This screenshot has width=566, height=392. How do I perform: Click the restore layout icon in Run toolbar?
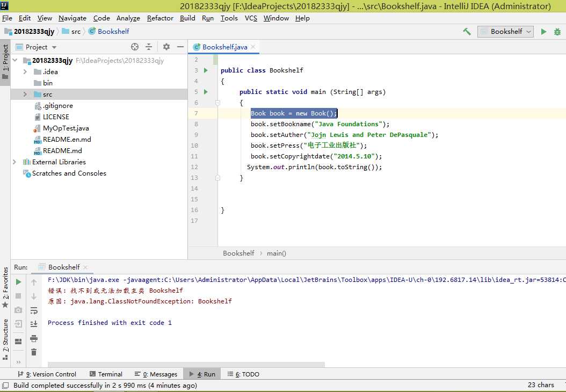[18, 342]
